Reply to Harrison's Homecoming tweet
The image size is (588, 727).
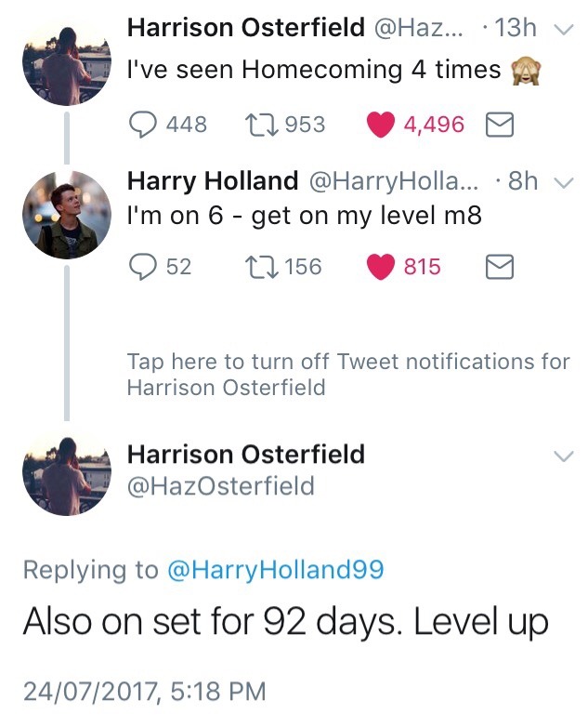click(142, 124)
